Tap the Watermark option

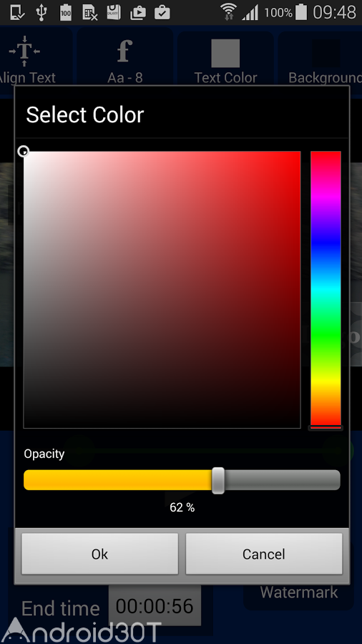[x=299, y=592]
